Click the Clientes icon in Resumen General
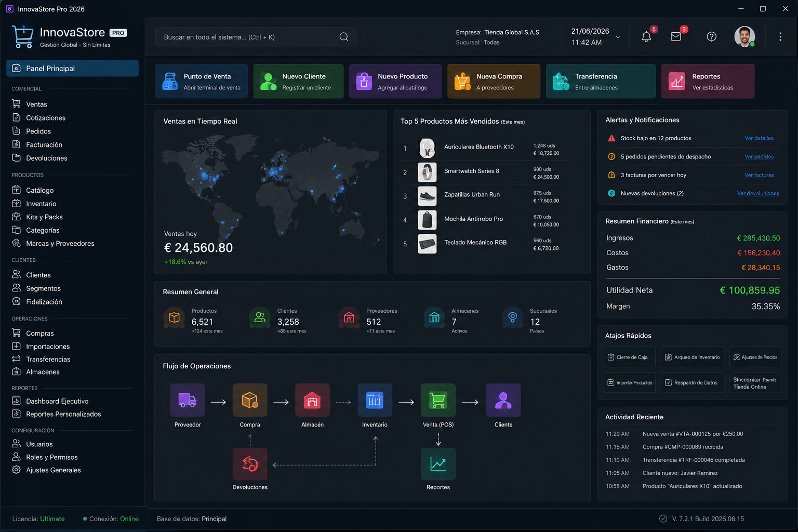The image size is (798, 532). (260, 317)
